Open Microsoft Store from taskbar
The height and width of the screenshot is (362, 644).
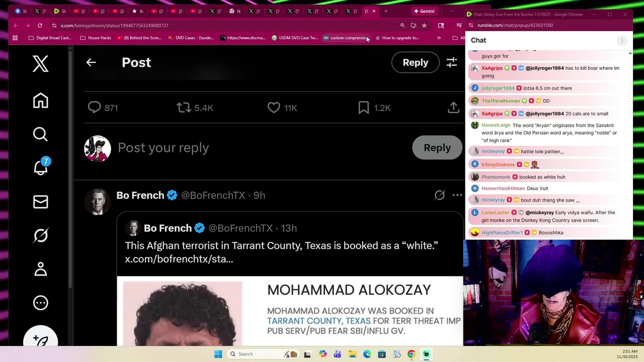pyautogui.click(x=382, y=354)
